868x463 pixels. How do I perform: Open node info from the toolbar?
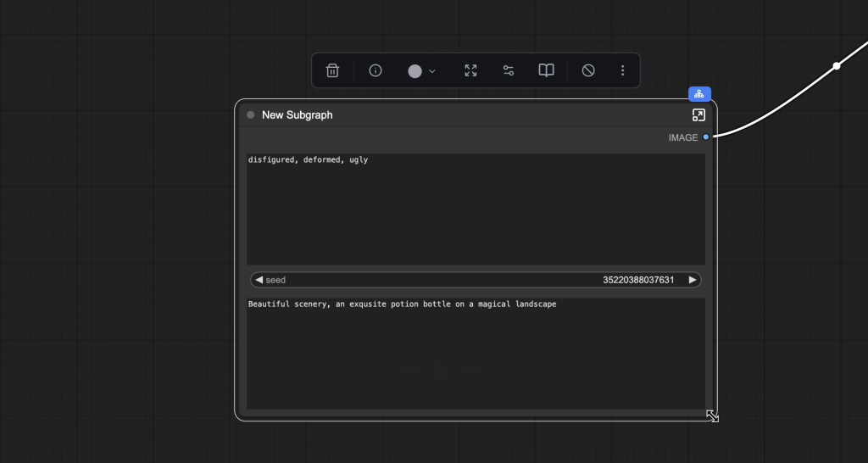click(376, 70)
